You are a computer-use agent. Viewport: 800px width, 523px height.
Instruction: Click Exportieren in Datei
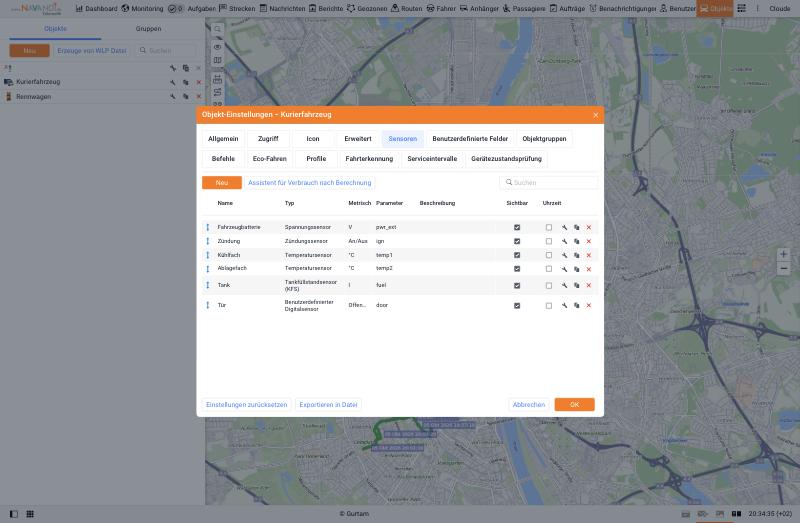pyautogui.click(x=328, y=405)
